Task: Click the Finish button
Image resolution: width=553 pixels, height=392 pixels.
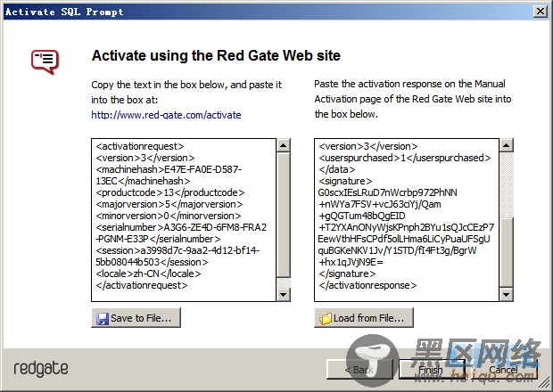Action: [431, 370]
